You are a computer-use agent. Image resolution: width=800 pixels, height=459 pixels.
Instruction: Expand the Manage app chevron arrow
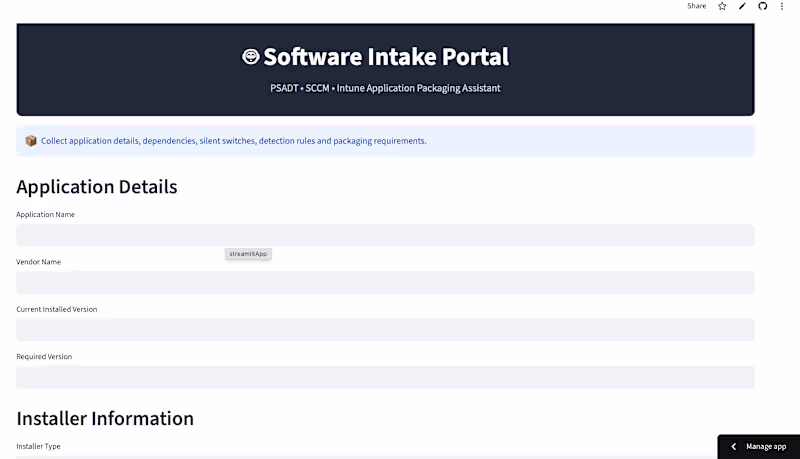click(x=734, y=447)
